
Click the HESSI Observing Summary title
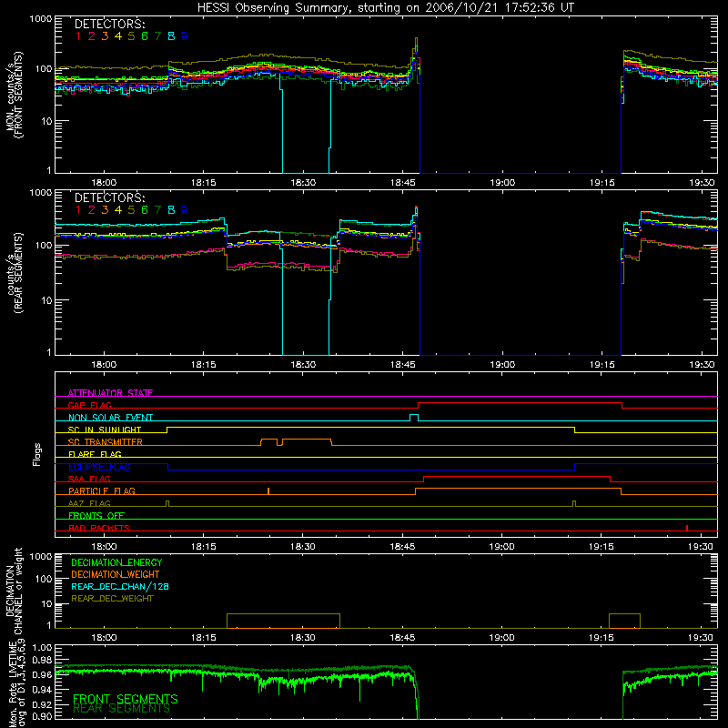click(x=386, y=7)
